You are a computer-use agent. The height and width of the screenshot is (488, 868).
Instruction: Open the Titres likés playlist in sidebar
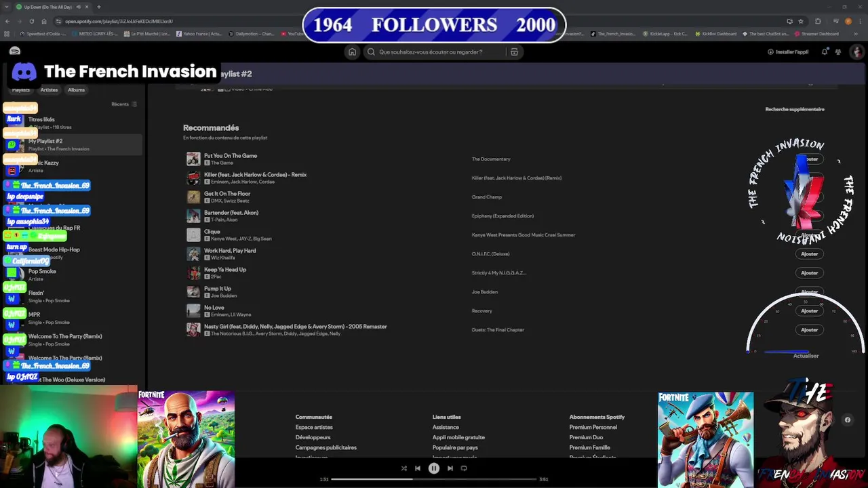[75, 123]
